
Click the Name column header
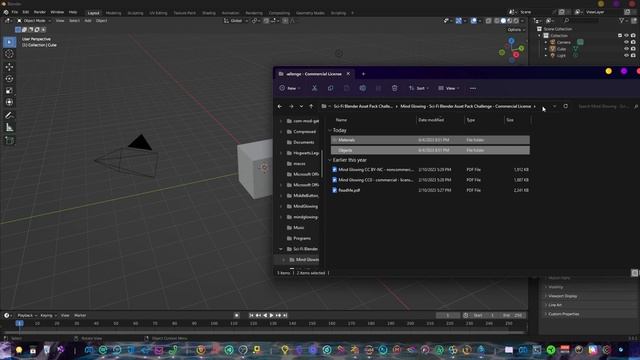pyautogui.click(x=341, y=120)
